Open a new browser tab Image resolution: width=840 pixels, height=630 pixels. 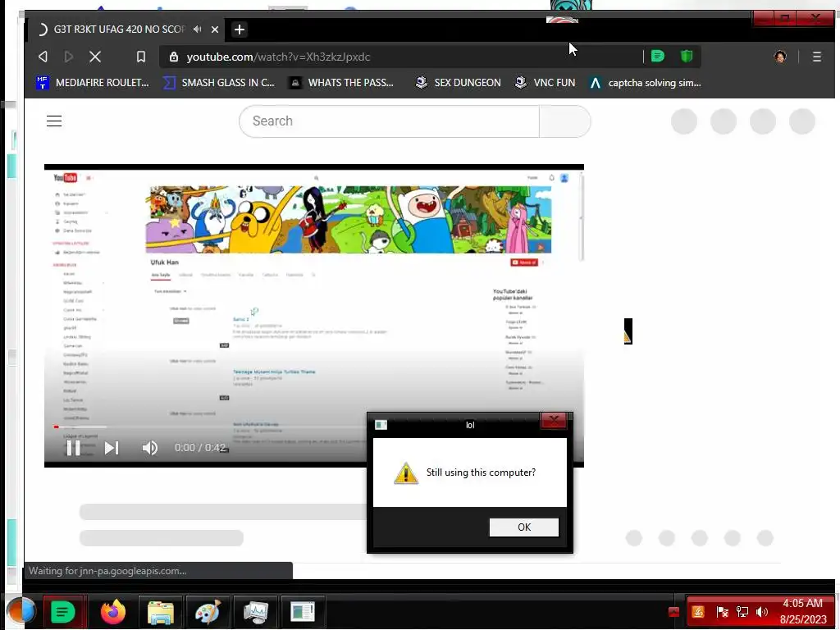click(x=240, y=30)
